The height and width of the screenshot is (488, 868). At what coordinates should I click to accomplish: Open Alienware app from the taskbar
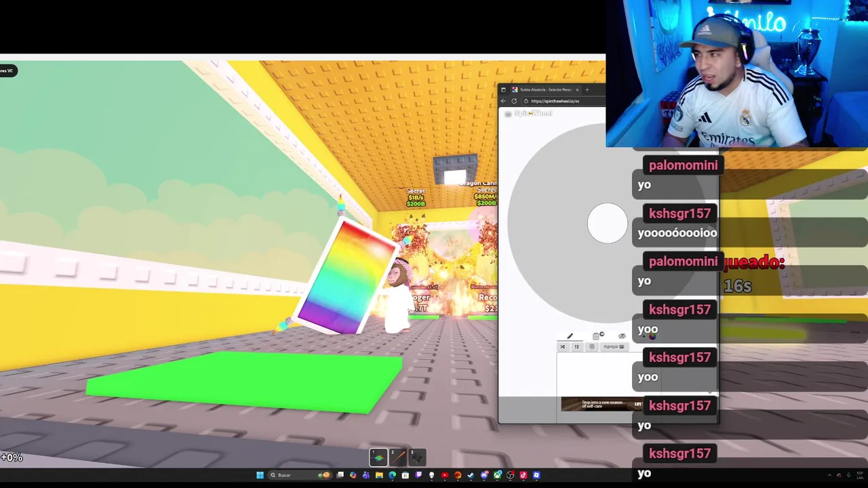431,475
